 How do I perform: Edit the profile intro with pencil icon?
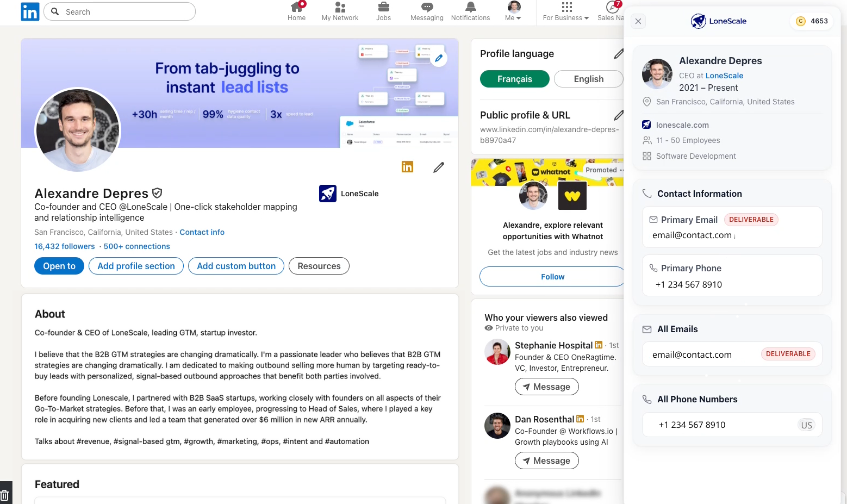pos(439,167)
